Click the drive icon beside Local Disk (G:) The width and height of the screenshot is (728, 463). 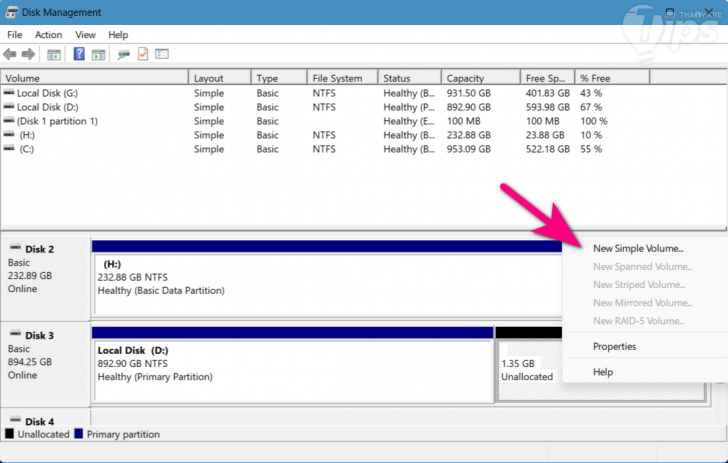pyautogui.click(x=9, y=93)
